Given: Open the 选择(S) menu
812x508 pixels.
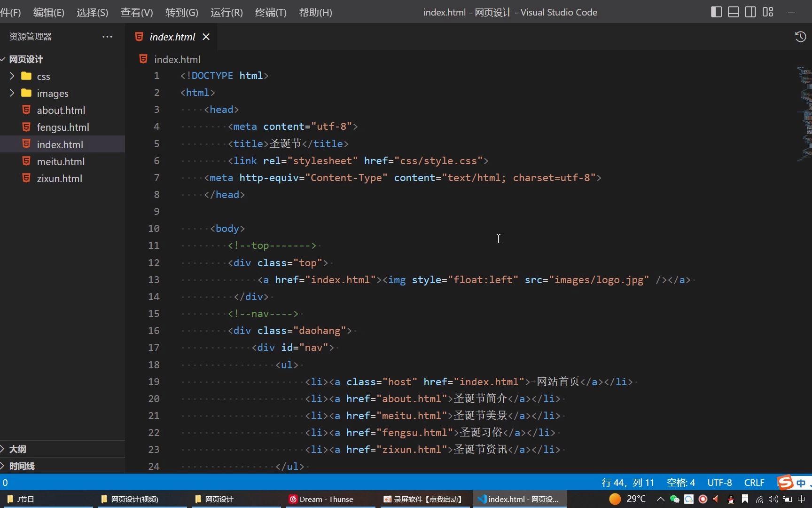Looking at the screenshot, I should [x=92, y=12].
